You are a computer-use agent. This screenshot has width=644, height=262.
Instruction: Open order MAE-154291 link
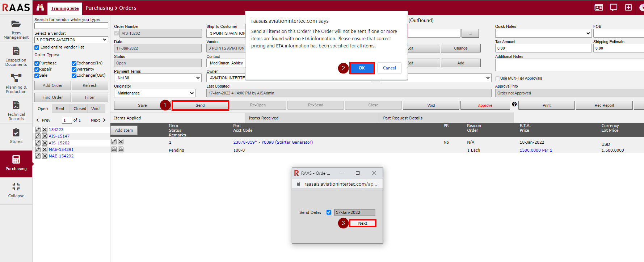[61, 149]
